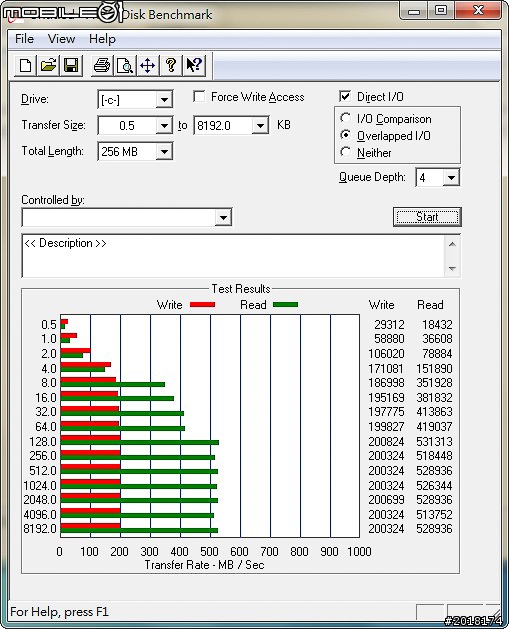Click inside the Description text box

pyautogui.click(x=233, y=256)
